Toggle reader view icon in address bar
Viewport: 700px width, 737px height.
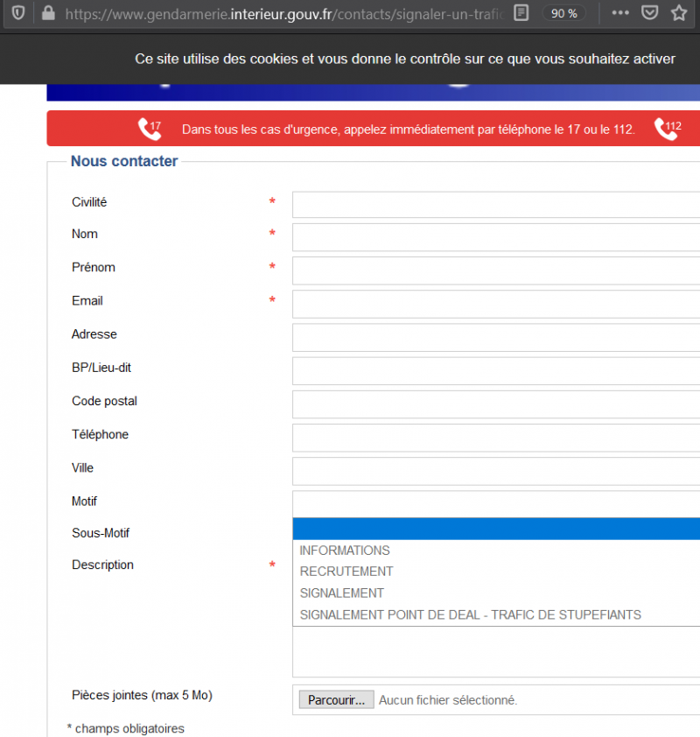coord(521,13)
